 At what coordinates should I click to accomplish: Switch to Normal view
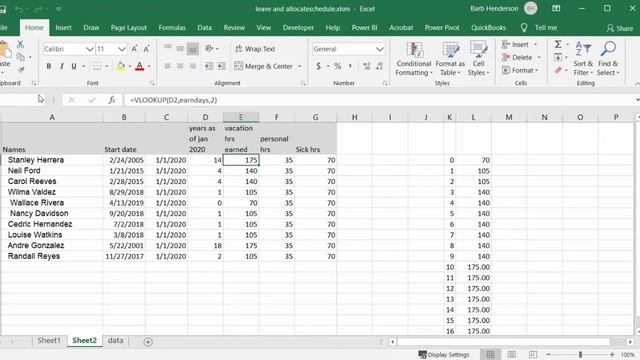[x=490, y=355]
